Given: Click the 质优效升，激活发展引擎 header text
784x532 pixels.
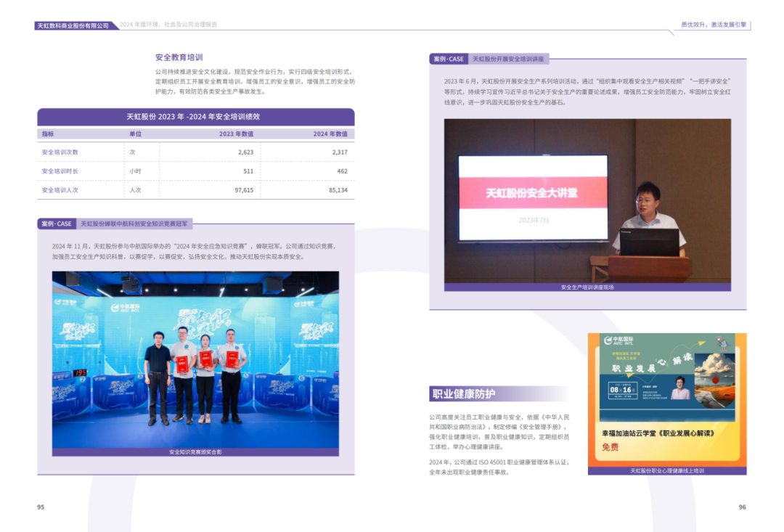Looking at the screenshot, I should (713, 25).
